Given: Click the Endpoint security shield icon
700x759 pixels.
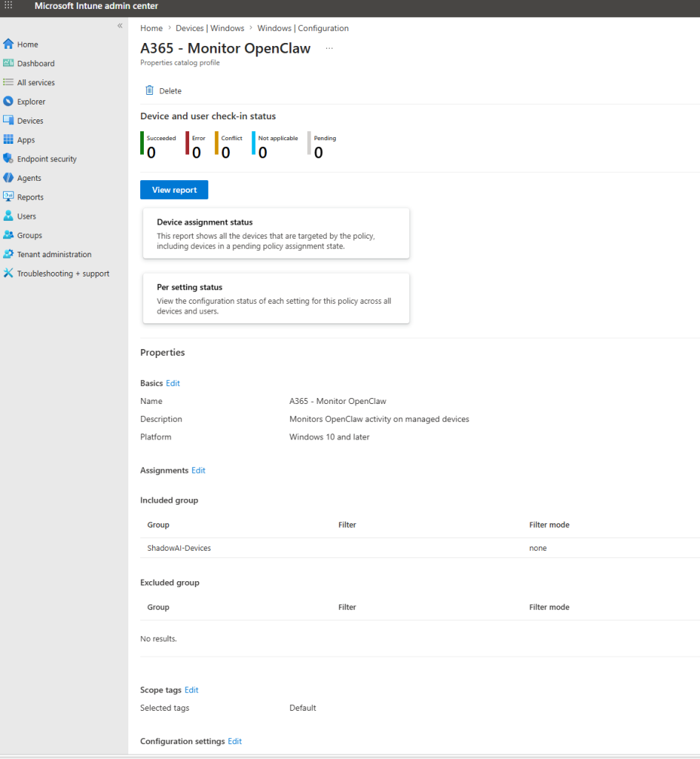Looking at the screenshot, I should coord(8,159).
